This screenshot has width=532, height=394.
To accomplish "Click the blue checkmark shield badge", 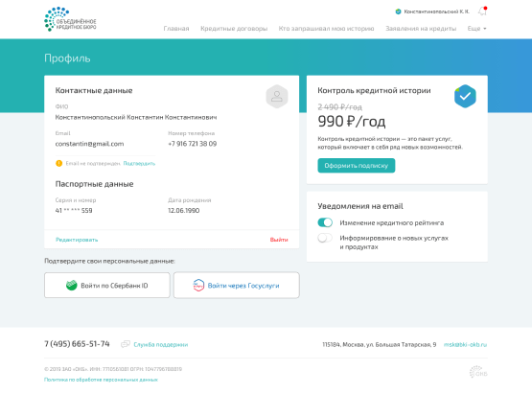I will click(465, 96).
